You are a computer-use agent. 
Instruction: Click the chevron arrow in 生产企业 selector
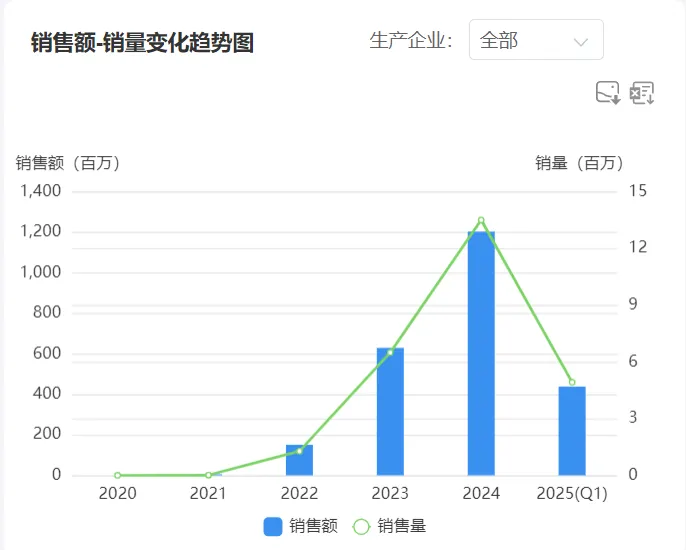point(581,41)
